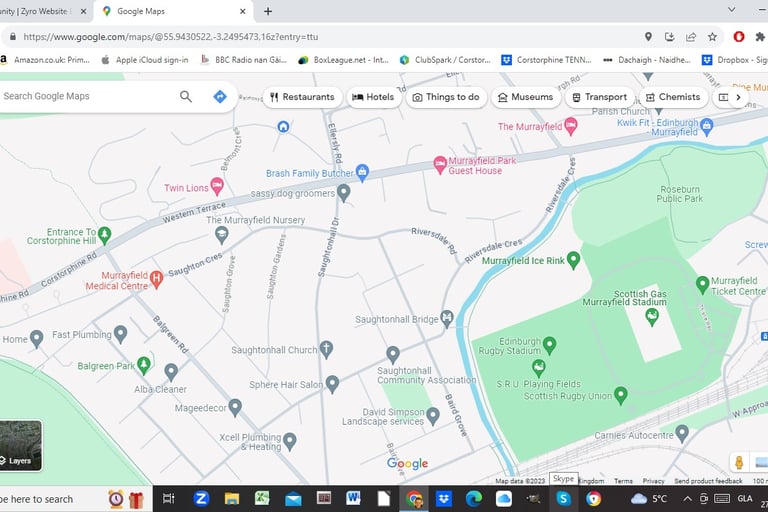
Task: Open the Task View taskbar icon
Action: 168,499
